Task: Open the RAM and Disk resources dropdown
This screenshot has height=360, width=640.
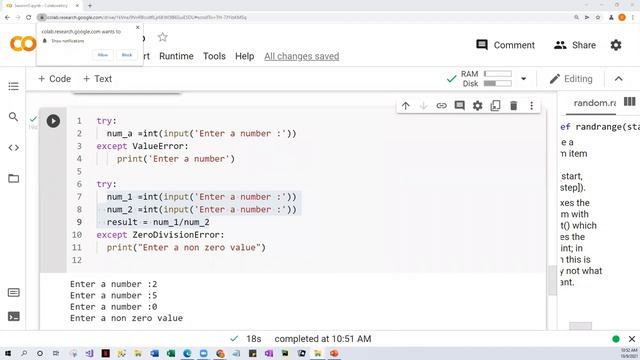Action: point(523,79)
